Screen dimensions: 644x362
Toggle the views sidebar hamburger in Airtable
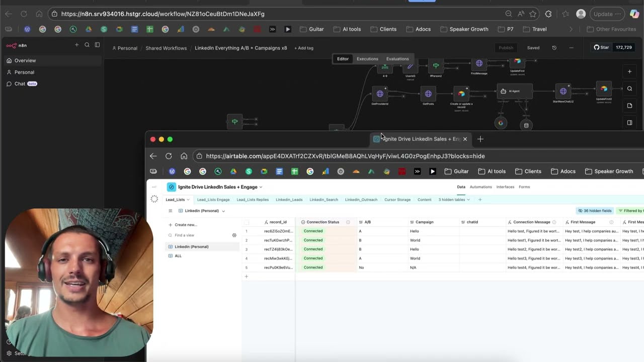171,211
